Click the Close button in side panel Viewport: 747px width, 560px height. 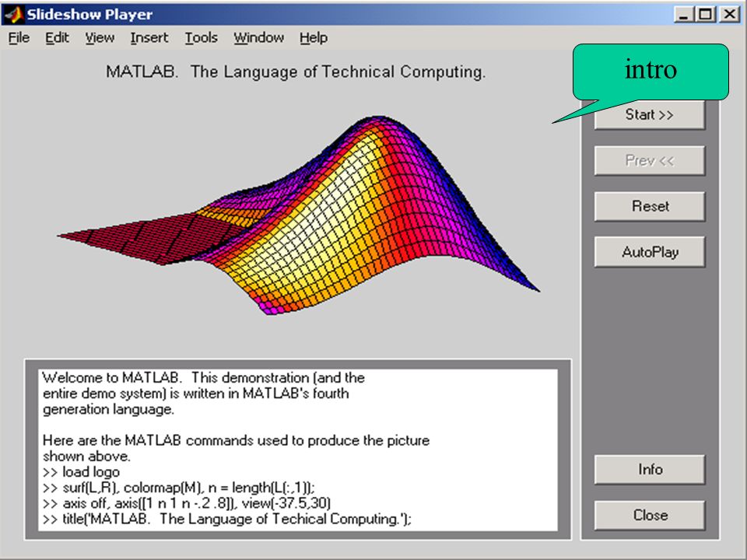[649, 515]
